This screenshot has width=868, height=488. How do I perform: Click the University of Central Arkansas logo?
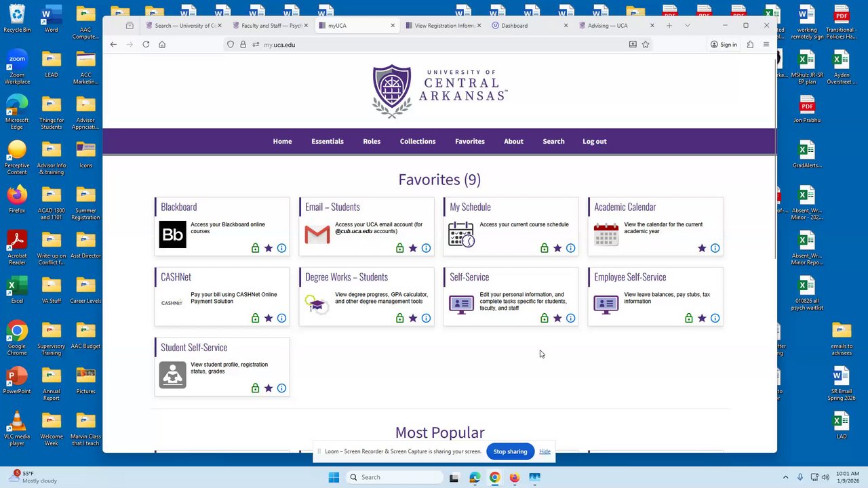(439, 91)
